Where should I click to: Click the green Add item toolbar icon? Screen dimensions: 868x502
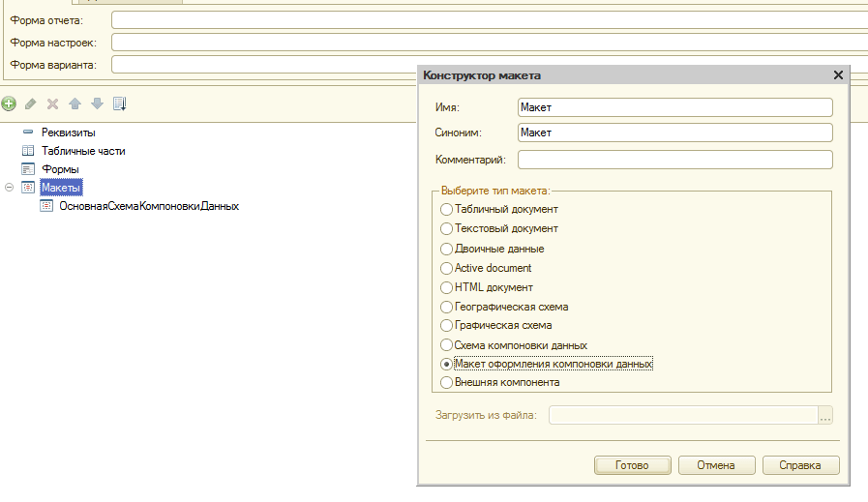point(9,103)
